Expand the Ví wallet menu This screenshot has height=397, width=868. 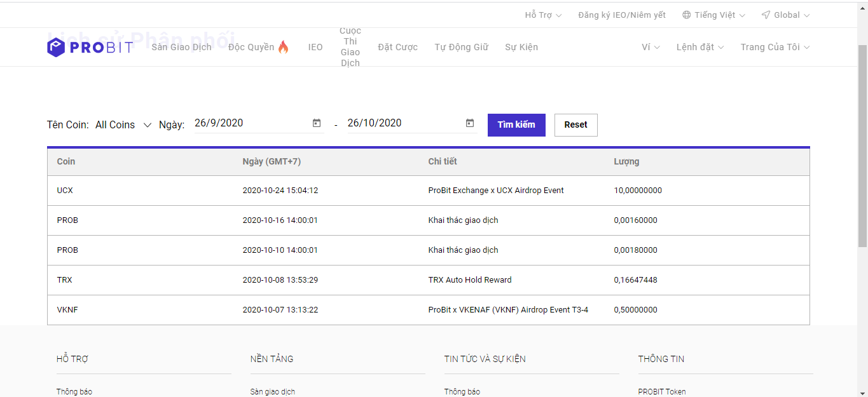pyautogui.click(x=651, y=47)
